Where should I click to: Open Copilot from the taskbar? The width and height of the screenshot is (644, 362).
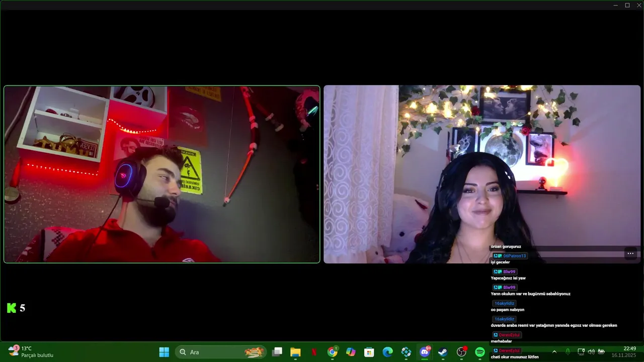[x=351, y=352]
